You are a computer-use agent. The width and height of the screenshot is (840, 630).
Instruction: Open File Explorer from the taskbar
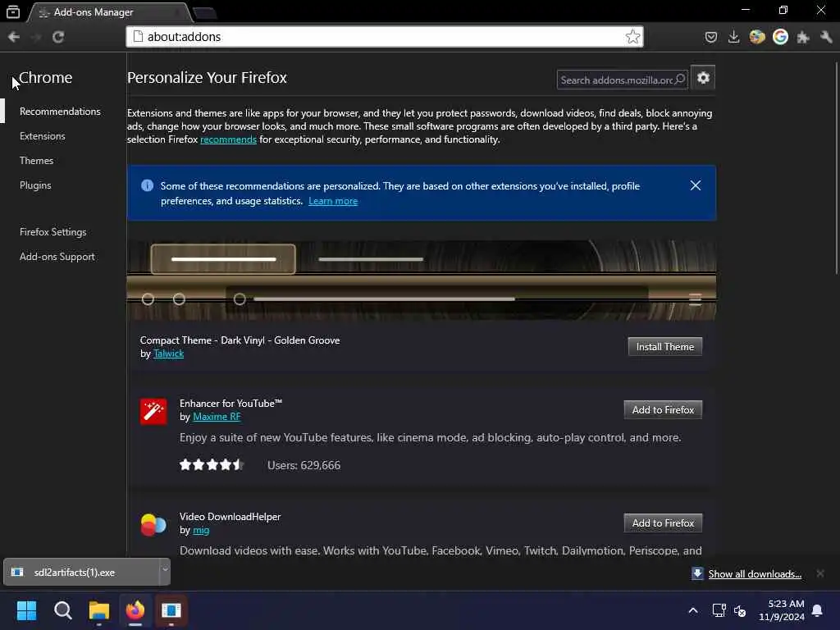pos(99,610)
